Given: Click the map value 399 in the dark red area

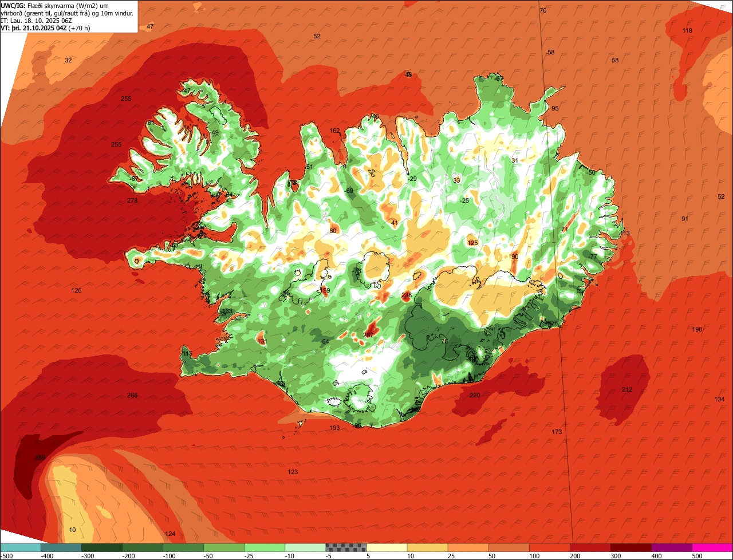Looking at the screenshot, I should click(40, 458).
